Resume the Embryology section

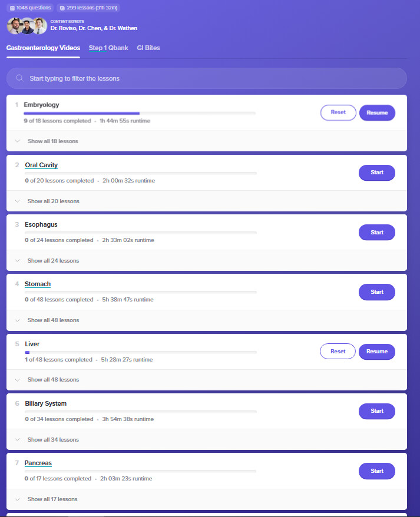tap(377, 112)
